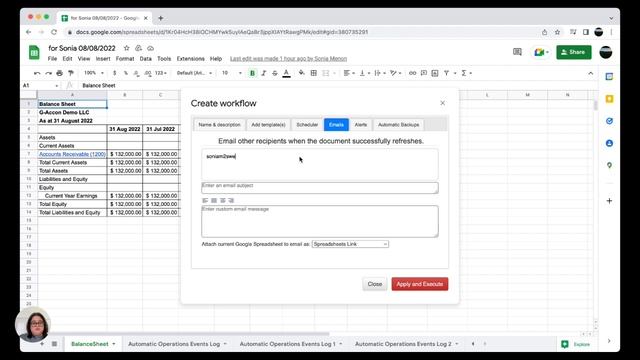Open Google Calendar side panel icon
The width and height of the screenshot is (640, 360).
[609, 77]
